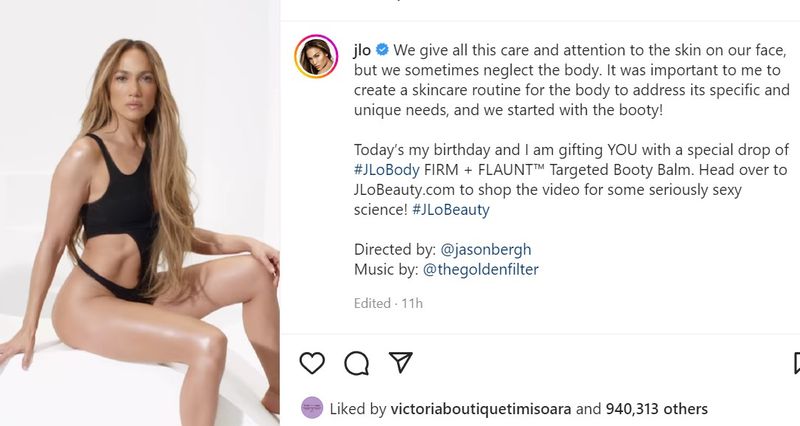The height and width of the screenshot is (426, 800).
Task: Open the jlo username profile link
Action: click(363, 49)
